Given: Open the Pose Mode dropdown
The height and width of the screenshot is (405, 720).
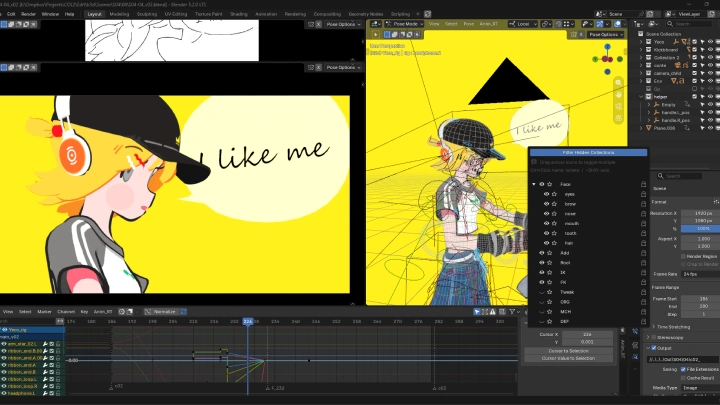Looking at the screenshot, I should (x=404, y=24).
